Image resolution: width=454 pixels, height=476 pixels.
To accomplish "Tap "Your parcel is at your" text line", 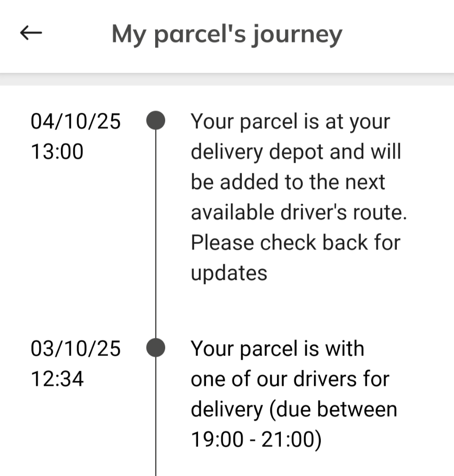I will point(290,122).
